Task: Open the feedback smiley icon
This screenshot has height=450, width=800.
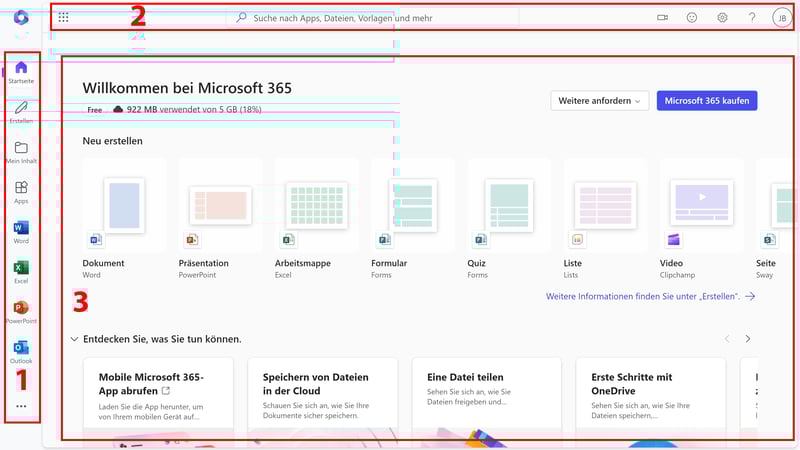Action: [692, 18]
